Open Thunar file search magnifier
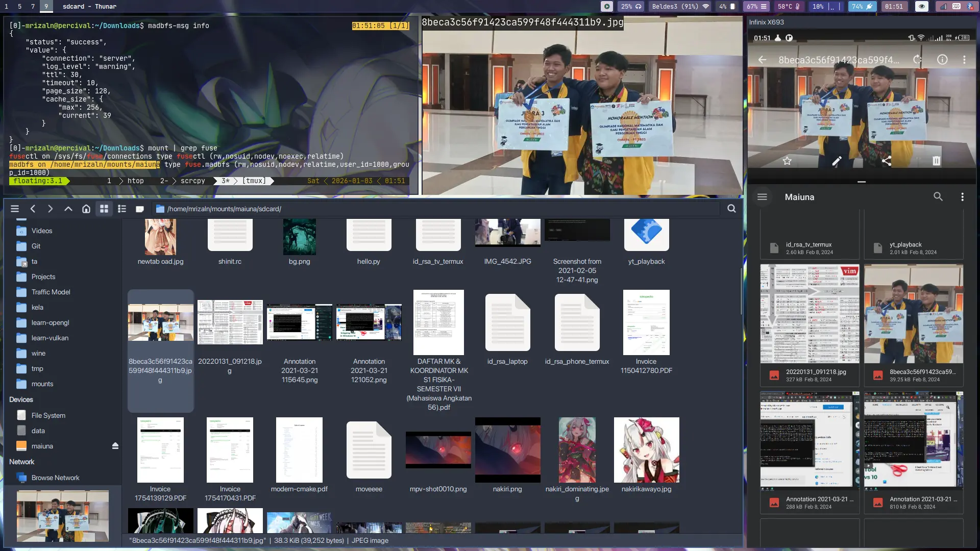Image resolution: width=980 pixels, height=551 pixels. [x=731, y=209]
